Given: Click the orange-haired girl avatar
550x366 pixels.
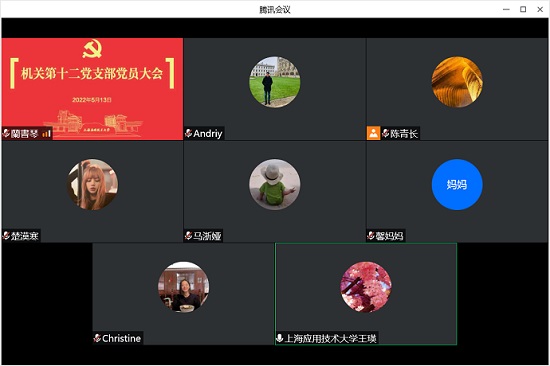Looking at the screenshot, I should 93,184.
